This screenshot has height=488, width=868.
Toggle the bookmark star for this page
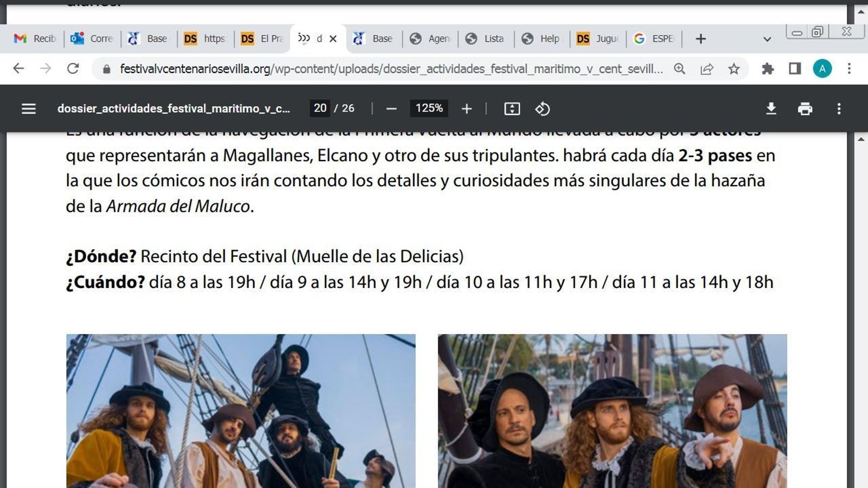coord(734,69)
